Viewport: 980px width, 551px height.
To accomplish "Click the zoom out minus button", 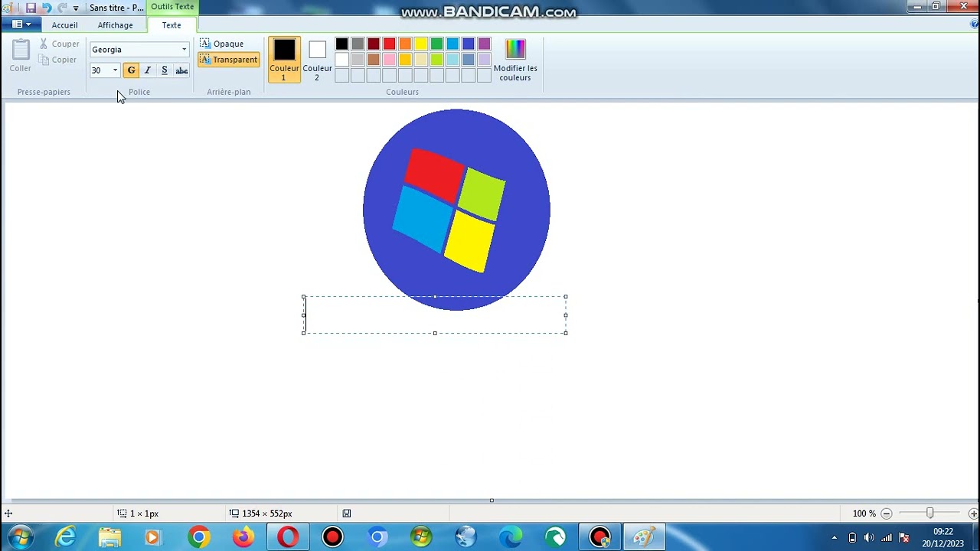I will pyautogui.click(x=887, y=514).
